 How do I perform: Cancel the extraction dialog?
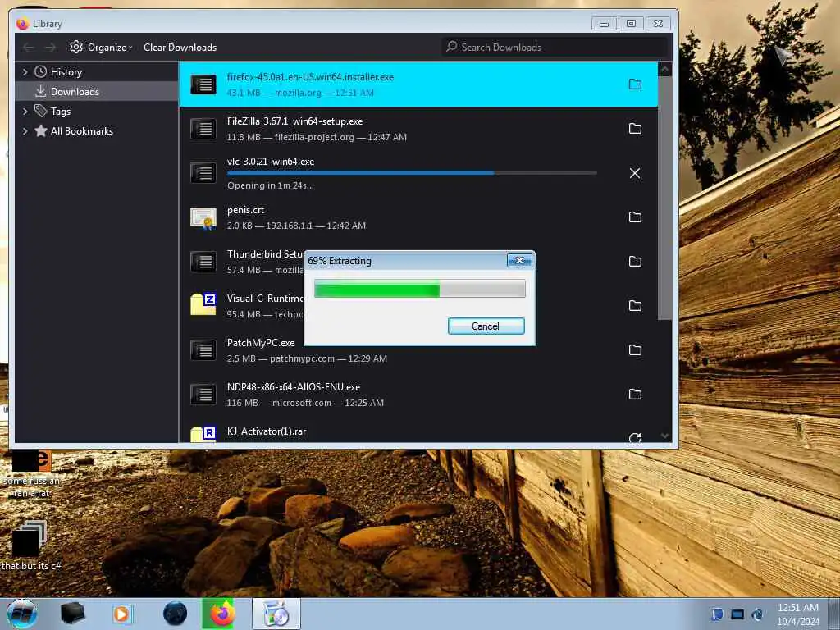tap(486, 326)
